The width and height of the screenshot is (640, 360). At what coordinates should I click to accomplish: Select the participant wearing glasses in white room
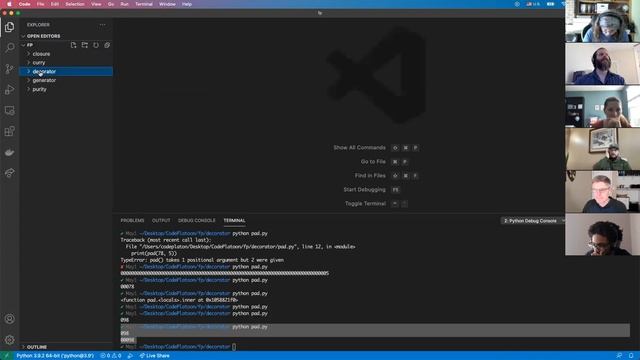[x=602, y=192]
